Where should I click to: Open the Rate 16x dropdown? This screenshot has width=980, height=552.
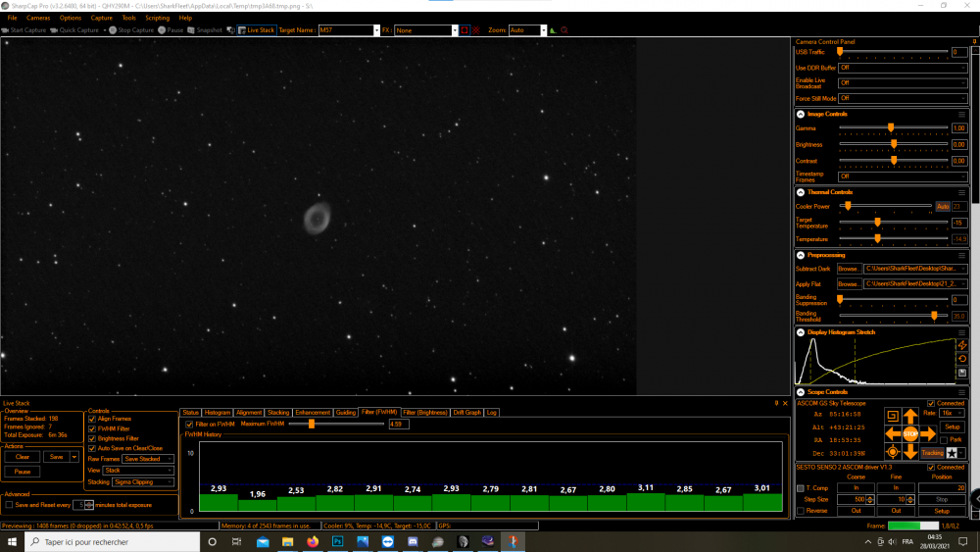pos(952,413)
